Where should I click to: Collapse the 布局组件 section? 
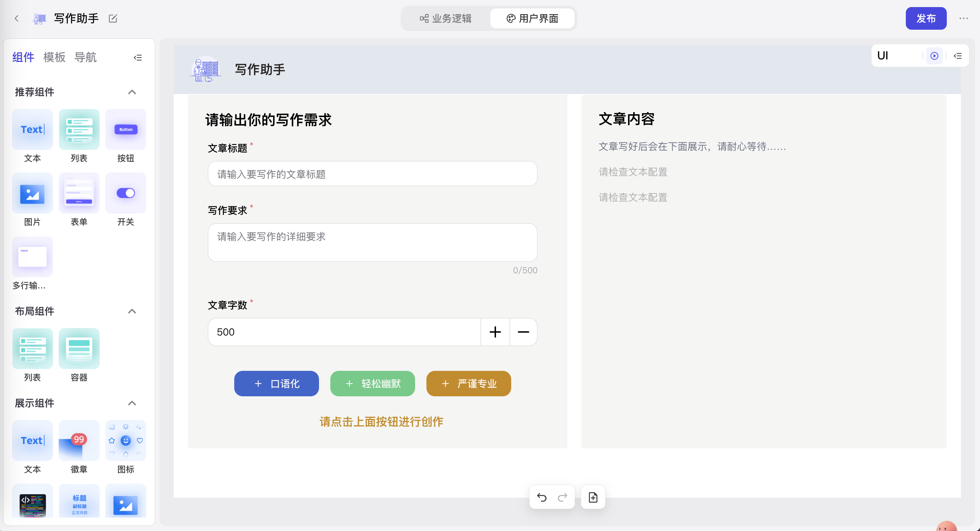(x=132, y=311)
